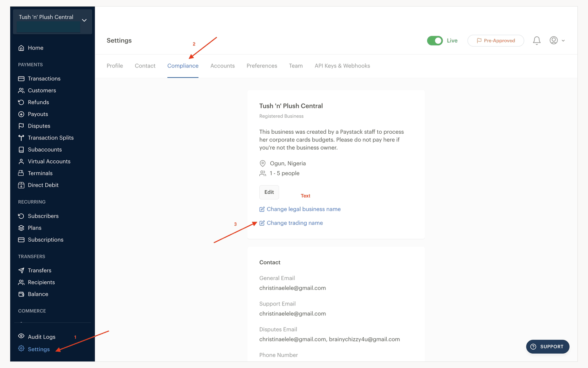Click the Settings gear icon

click(x=21, y=348)
